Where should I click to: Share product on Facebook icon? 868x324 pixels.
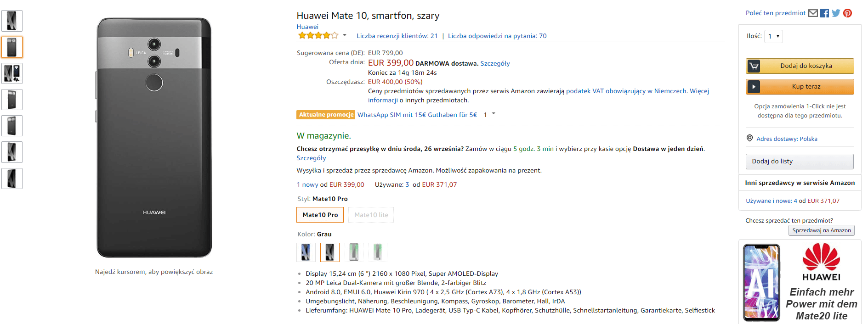coord(825,13)
